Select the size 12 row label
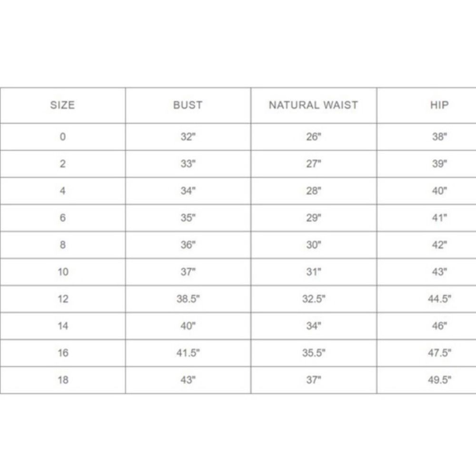Screen dimensions: 476x476 (x=63, y=299)
